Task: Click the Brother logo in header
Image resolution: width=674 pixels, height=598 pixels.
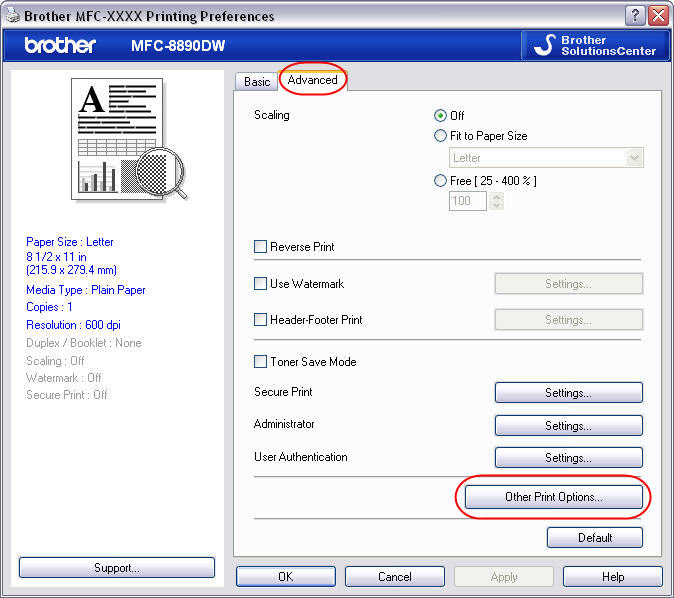Action: (60, 46)
